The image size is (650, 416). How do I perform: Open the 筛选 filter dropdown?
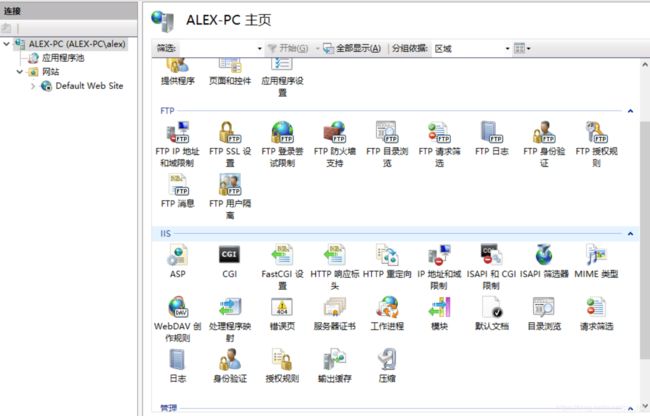260,48
